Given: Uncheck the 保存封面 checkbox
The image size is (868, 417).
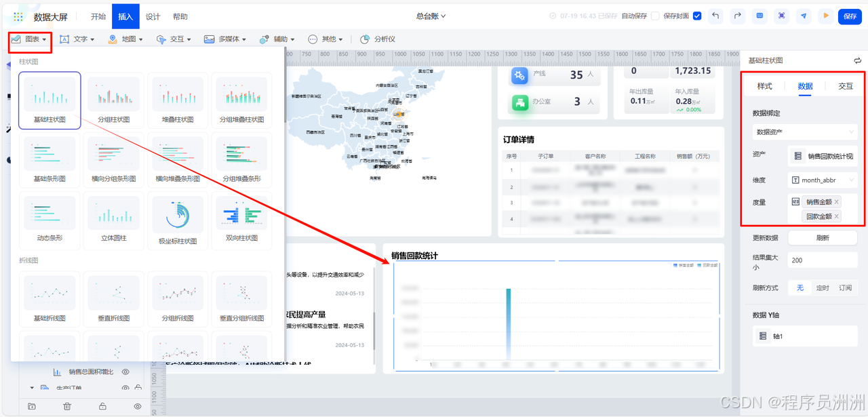Looking at the screenshot, I should pyautogui.click(x=697, y=16).
